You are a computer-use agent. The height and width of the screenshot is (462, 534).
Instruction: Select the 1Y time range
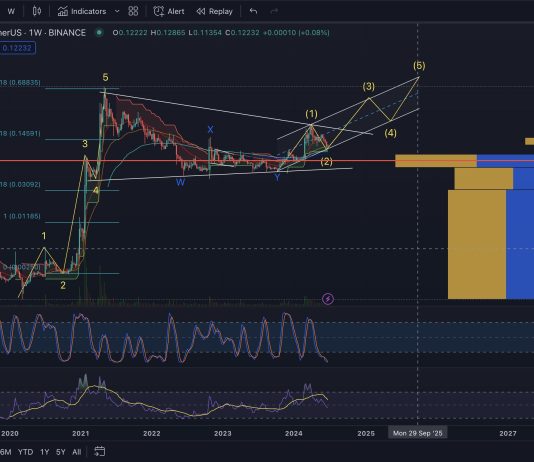click(45, 452)
